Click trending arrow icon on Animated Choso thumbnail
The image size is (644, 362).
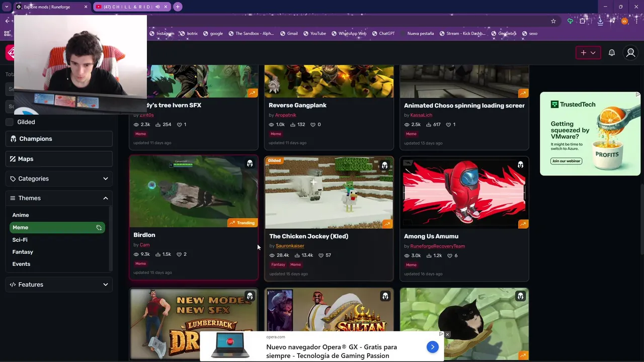(523, 94)
